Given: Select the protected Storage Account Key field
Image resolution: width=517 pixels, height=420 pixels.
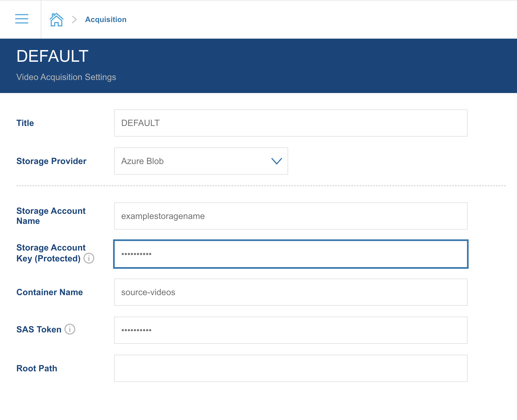Looking at the screenshot, I should point(290,254).
